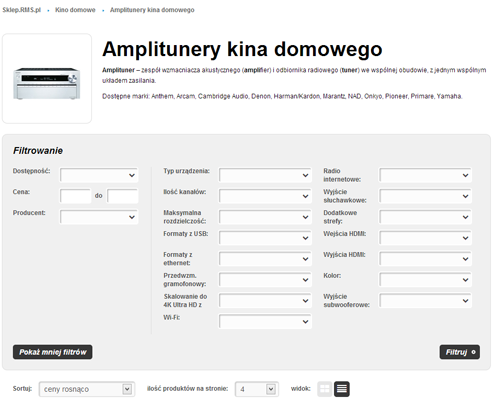Open Formaty z ethernet dropdown
Screen dimensions: 492x403
point(265,259)
